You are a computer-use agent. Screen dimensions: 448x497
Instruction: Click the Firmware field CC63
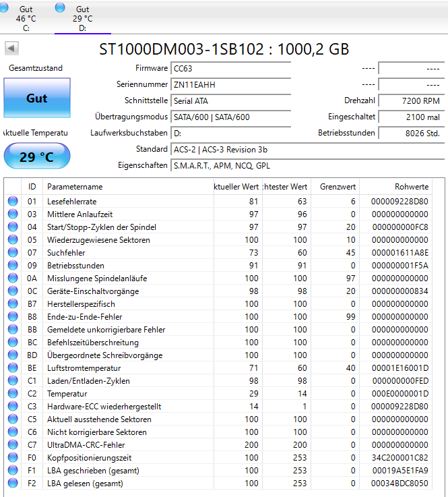point(230,69)
